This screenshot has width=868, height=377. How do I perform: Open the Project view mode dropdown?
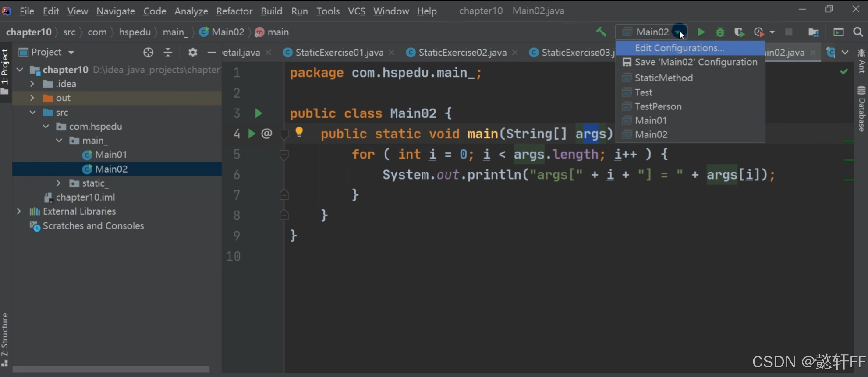coord(71,53)
